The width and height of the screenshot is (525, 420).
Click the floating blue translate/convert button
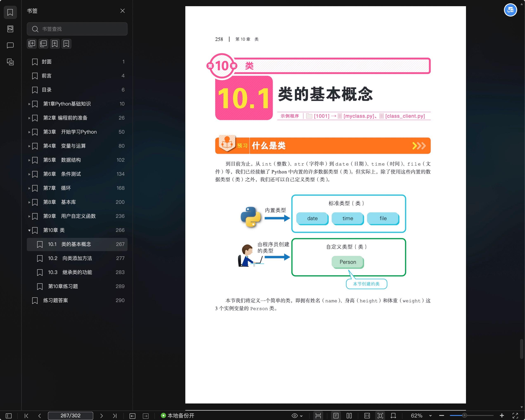tap(510, 10)
